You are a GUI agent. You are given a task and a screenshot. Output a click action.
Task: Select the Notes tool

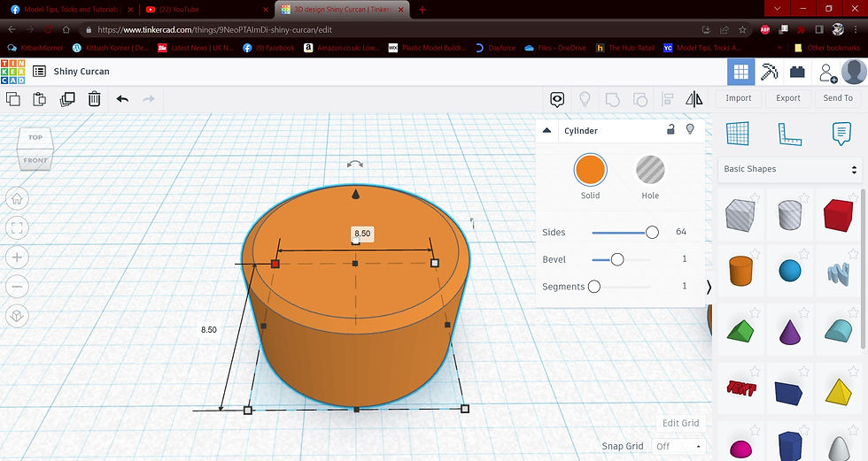tap(841, 134)
